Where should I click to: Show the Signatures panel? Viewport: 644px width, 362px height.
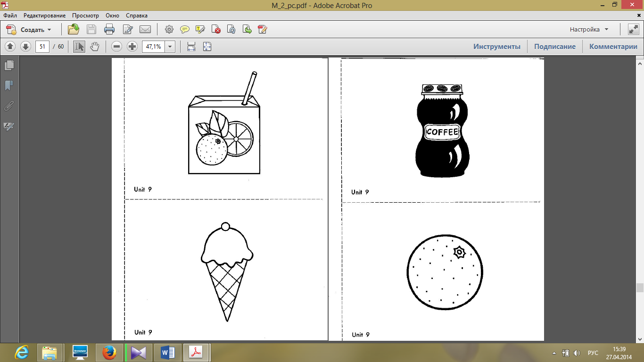point(9,126)
